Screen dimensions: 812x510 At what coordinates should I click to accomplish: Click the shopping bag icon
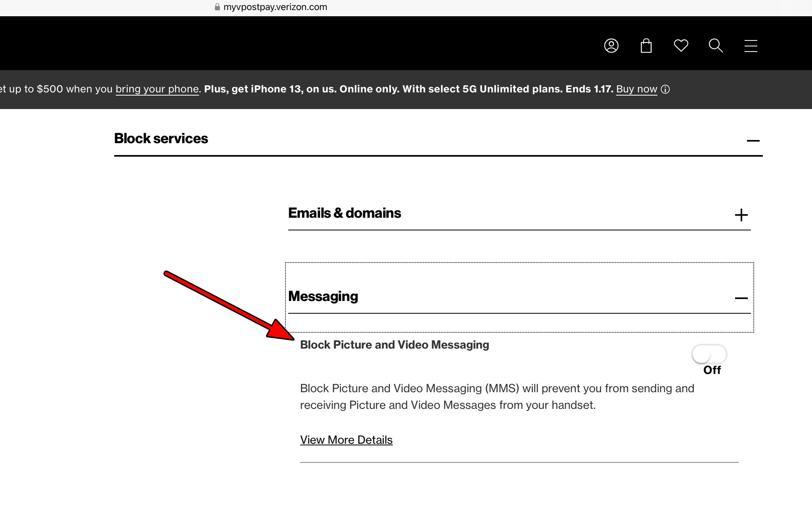[x=646, y=46]
